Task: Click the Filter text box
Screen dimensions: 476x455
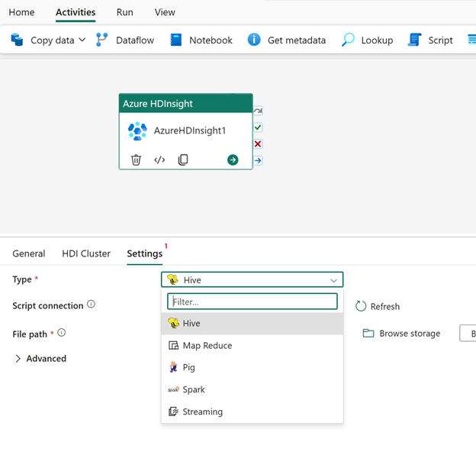Action: [x=252, y=302]
